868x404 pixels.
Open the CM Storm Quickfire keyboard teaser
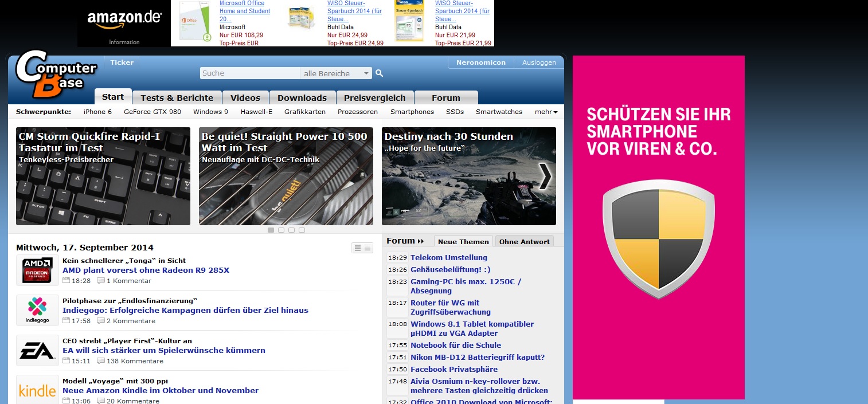point(103,176)
